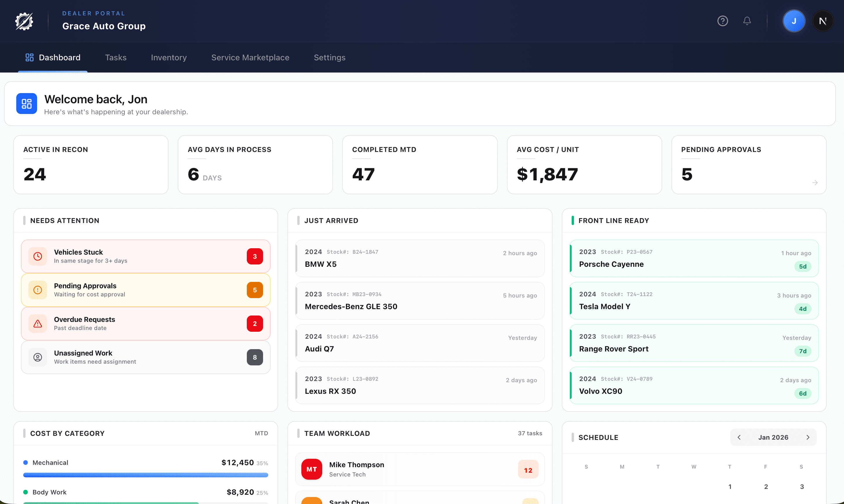Screen dimensions: 844x504
Task: Click the MT avatar for Mike Thompson
Action: click(x=311, y=469)
